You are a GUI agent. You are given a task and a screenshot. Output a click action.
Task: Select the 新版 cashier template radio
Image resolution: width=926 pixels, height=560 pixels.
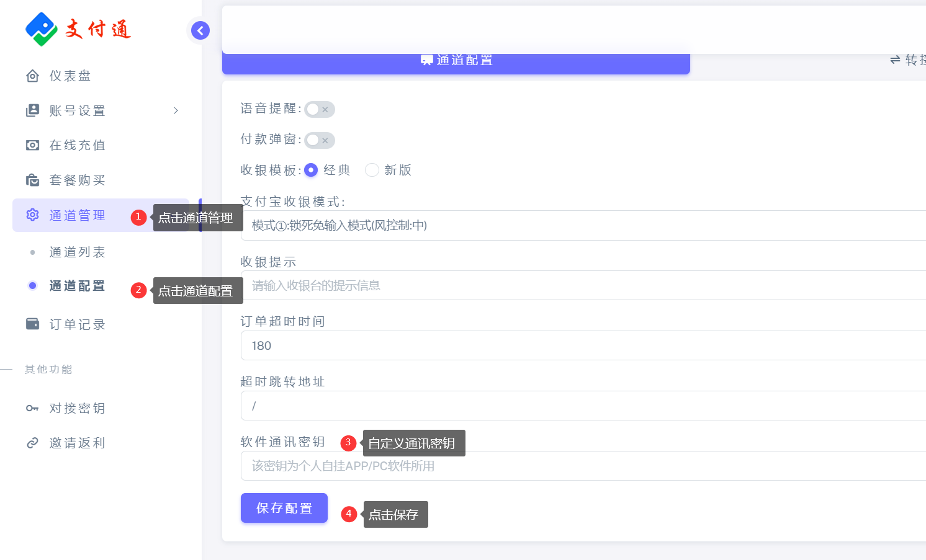point(372,170)
